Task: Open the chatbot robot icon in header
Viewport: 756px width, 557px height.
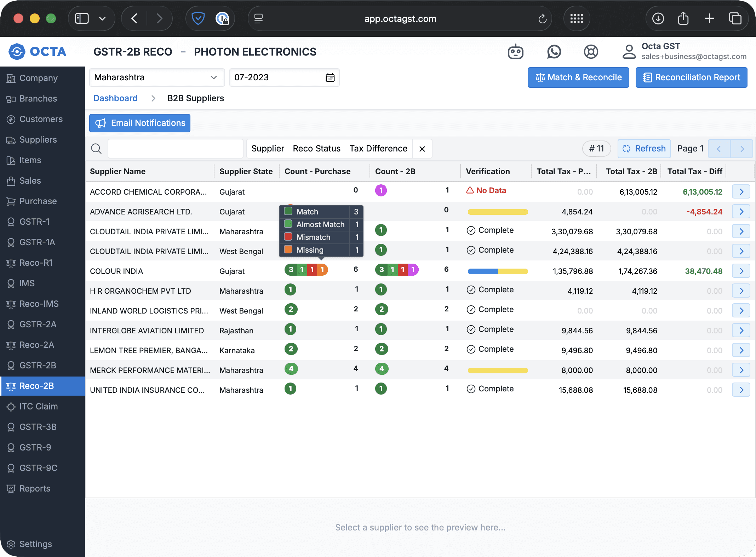Action: point(515,52)
